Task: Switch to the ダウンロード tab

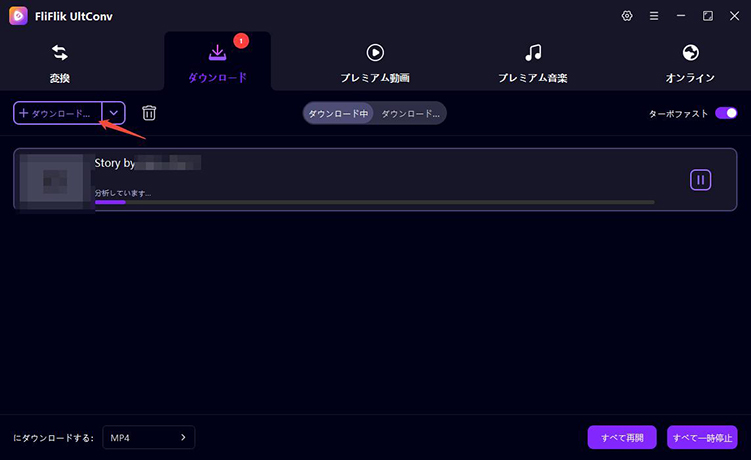Action: pyautogui.click(x=217, y=62)
